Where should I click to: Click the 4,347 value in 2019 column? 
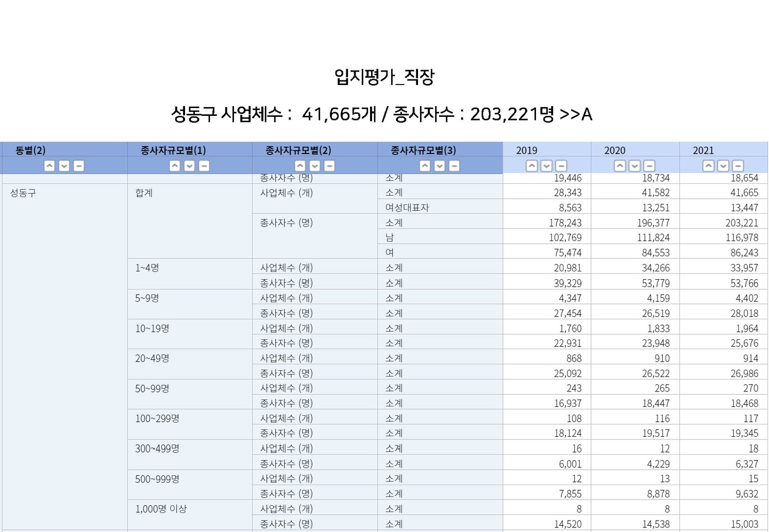(570, 298)
